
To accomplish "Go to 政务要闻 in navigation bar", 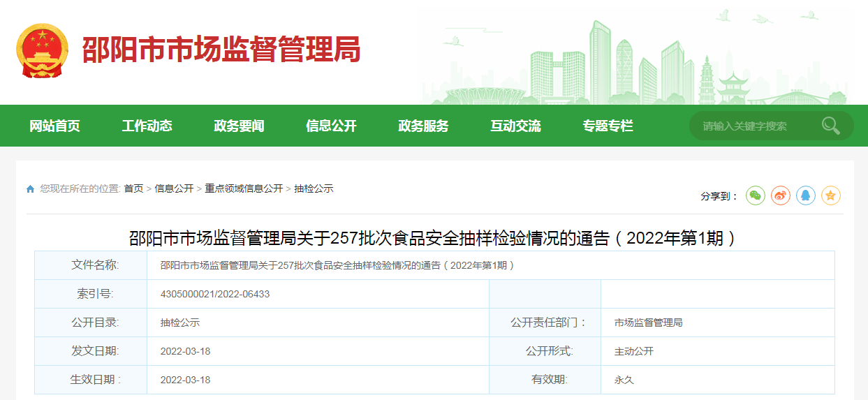I will (x=239, y=126).
